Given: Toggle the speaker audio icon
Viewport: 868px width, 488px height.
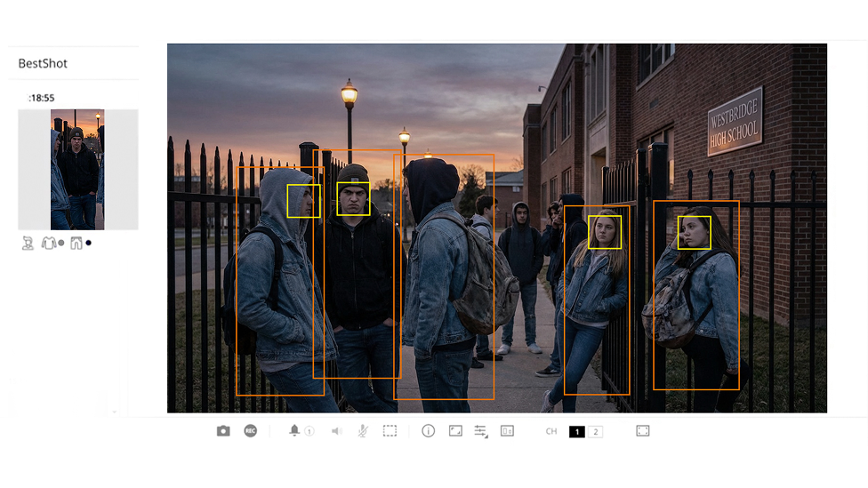Looking at the screenshot, I should point(337,431).
